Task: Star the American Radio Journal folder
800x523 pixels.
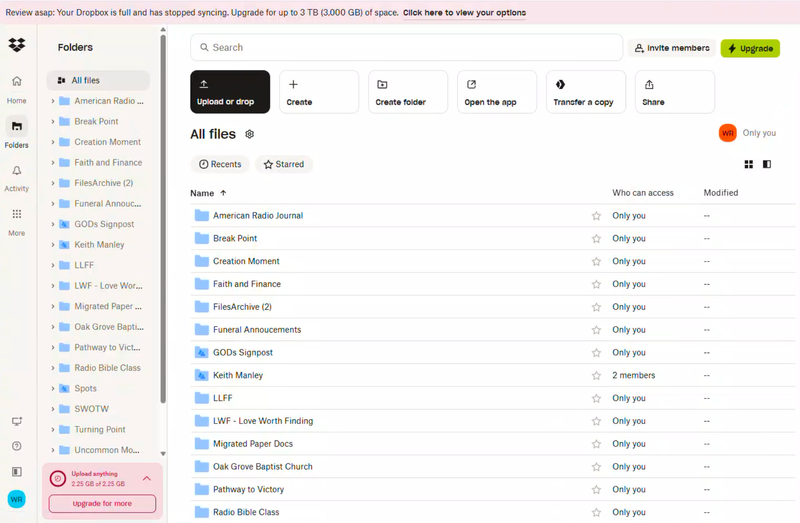Action: pyautogui.click(x=597, y=216)
